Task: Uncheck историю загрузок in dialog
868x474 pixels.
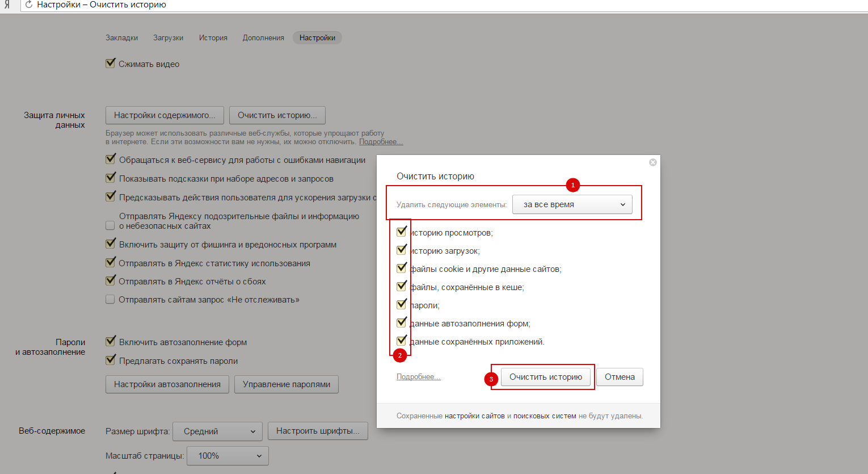Action: coord(402,250)
